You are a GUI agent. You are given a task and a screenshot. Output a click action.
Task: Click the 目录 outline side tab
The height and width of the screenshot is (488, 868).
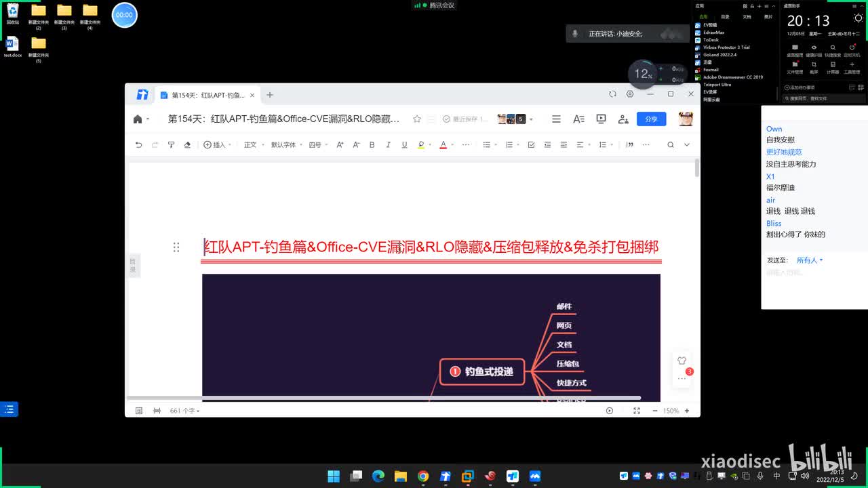pos(133,265)
